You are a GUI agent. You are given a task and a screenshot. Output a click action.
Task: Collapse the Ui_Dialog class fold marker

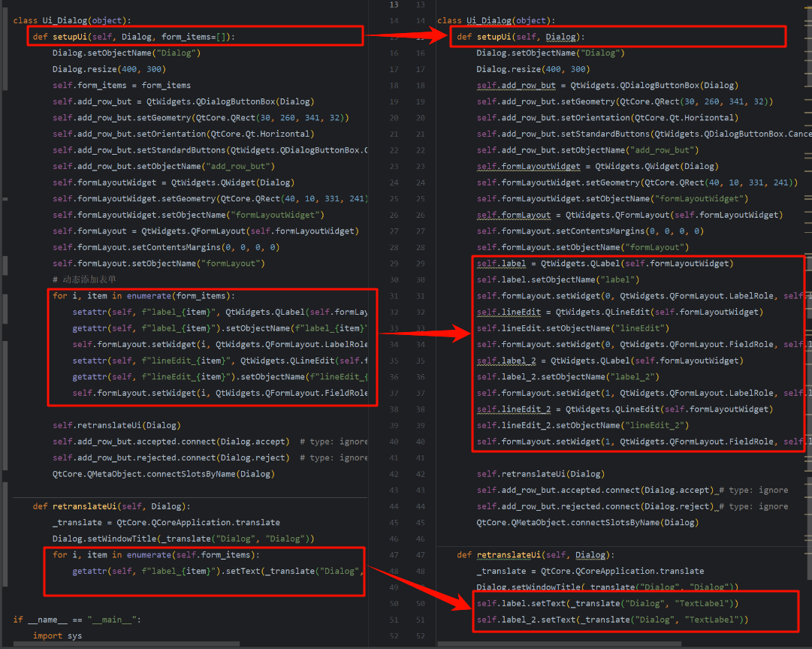(5, 20)
